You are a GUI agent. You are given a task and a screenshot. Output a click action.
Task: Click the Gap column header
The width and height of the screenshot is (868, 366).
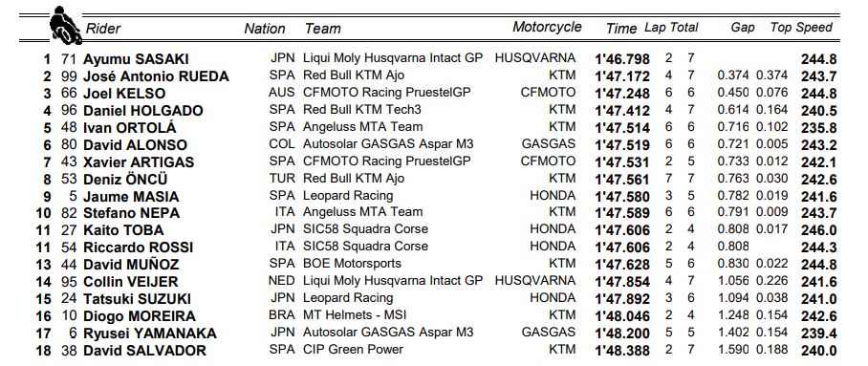(743, 28)
